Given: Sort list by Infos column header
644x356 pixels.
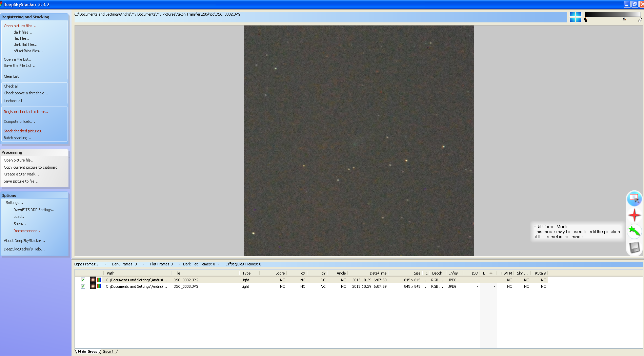Looking at the screenshot, I should click(x=455, y=273).
